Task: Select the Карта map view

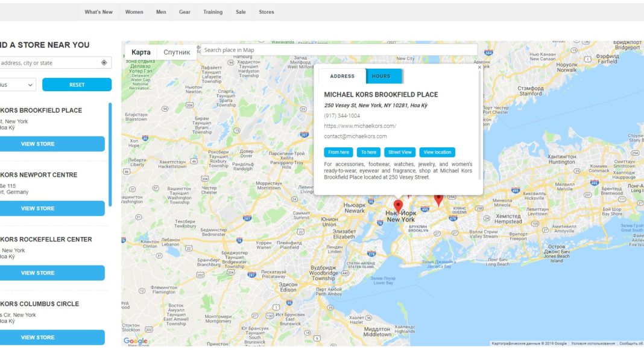Action: [141, 52]
